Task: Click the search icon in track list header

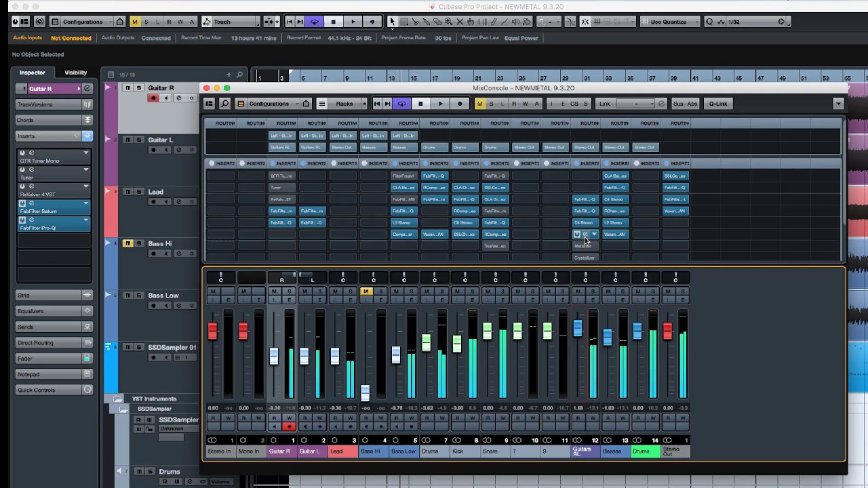Action: point(239,75)
